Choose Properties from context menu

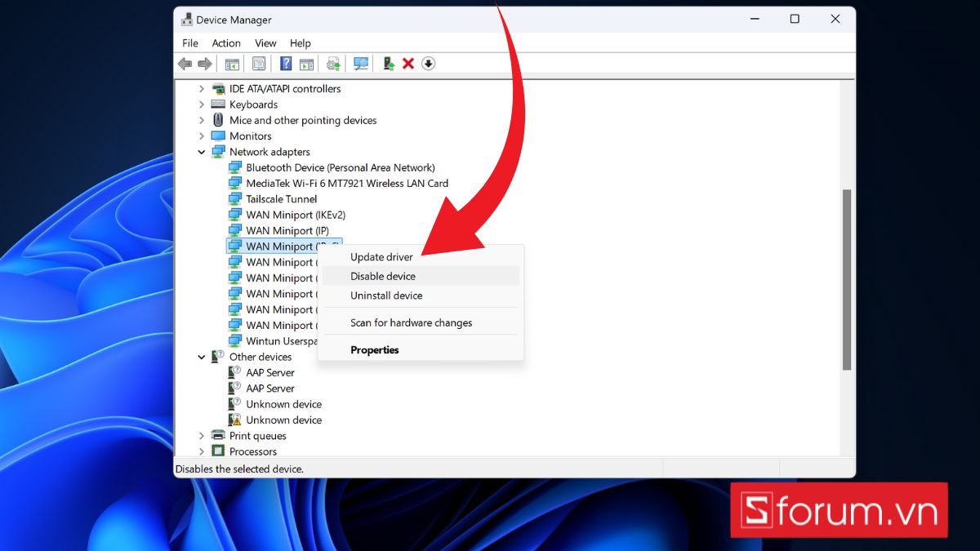[421, 349]
